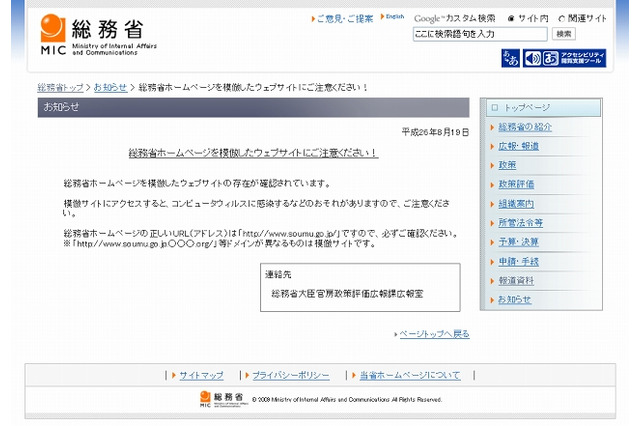Click the お知らせ breadcrumb link

(x=110, y=87)
